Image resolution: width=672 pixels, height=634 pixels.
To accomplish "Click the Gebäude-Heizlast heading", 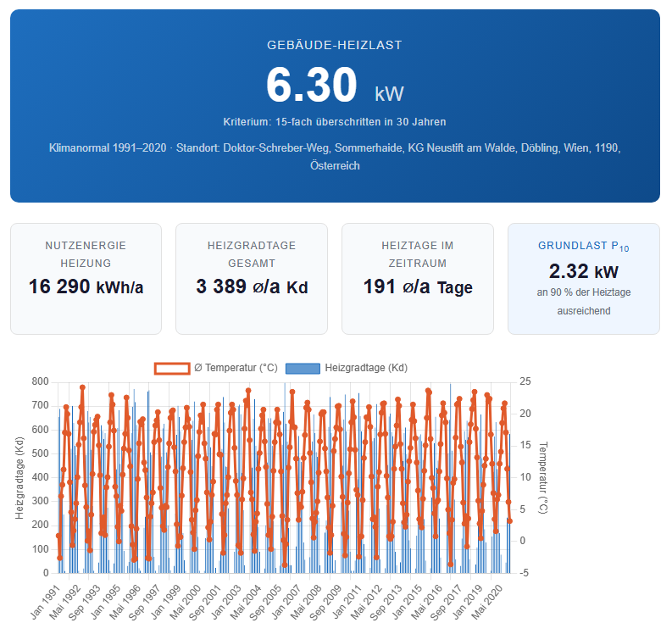I will [x=335, y=45].
